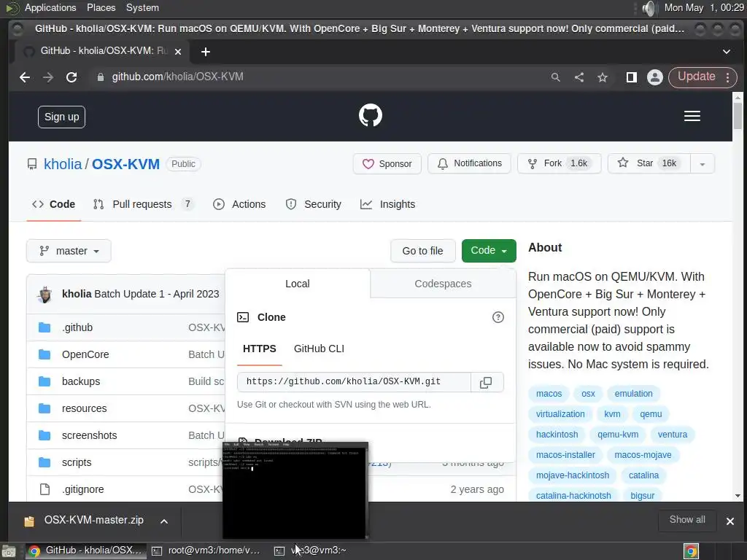The image size is (747, 560).
Task: Reload the GitHub page
Action: [71, 77]
